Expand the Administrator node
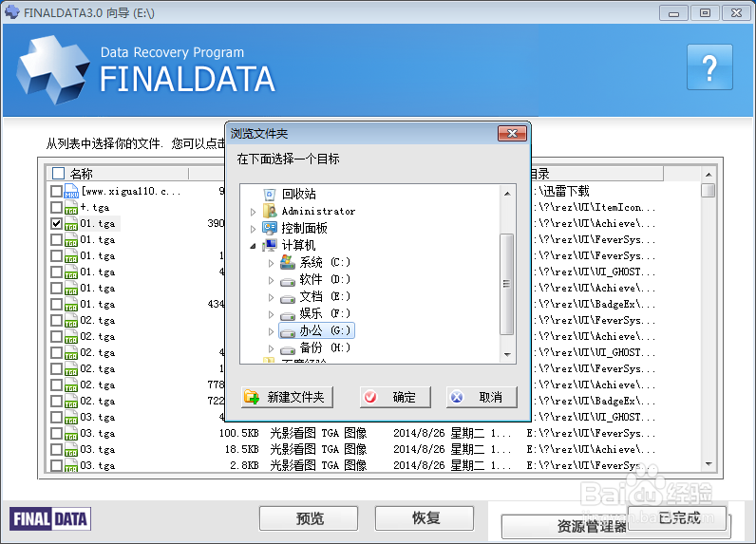The height and width of the screenshot is (544, 756). [254, 212]
